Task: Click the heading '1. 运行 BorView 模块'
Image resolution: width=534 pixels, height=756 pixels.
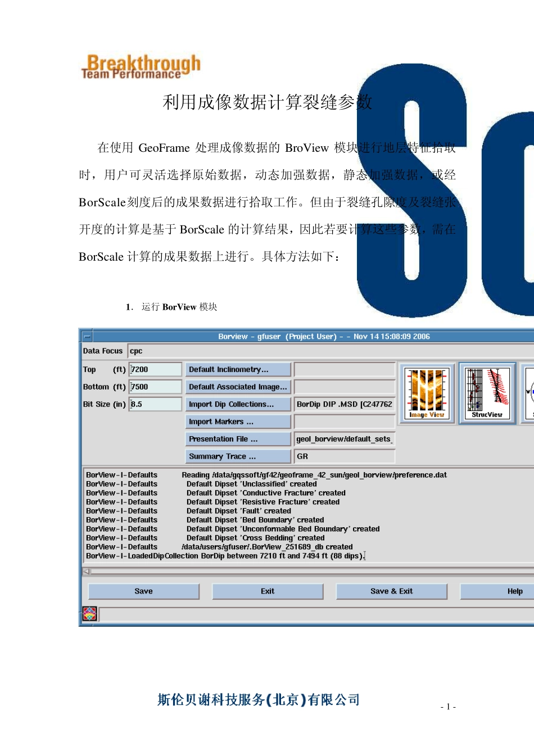Action: pyautogui.click(x=171, y=307)
